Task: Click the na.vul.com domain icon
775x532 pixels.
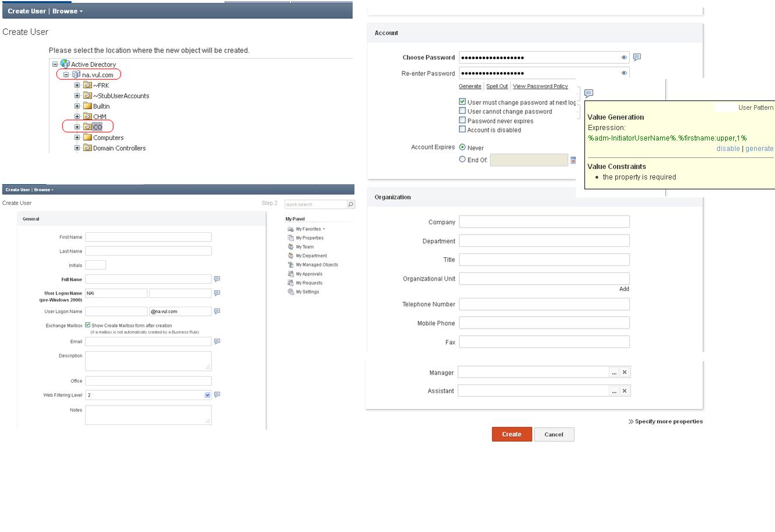Action: (x=76, y=74)
